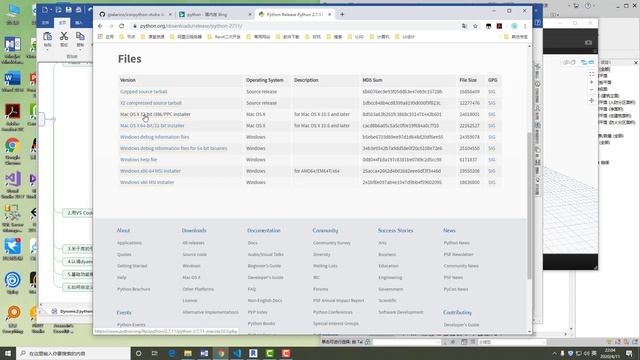
Task: Open the Revit二次开发 bookmark folder
Action: click(x=224, y=37)
